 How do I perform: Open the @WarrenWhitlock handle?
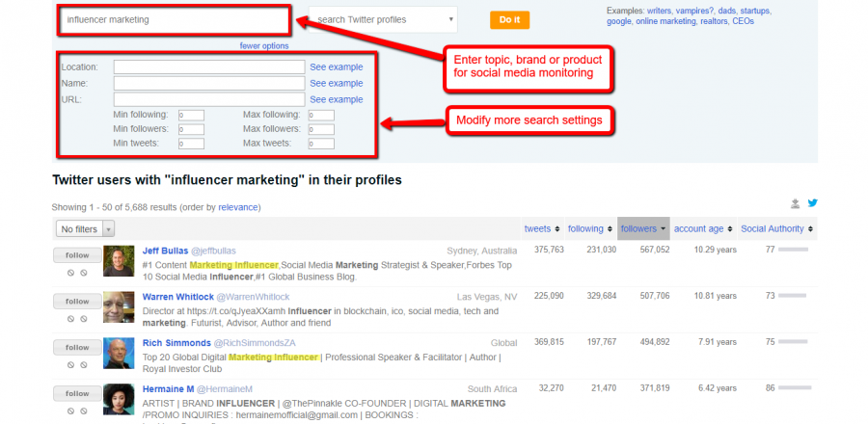pyautogui.click(x=253, y=297)
